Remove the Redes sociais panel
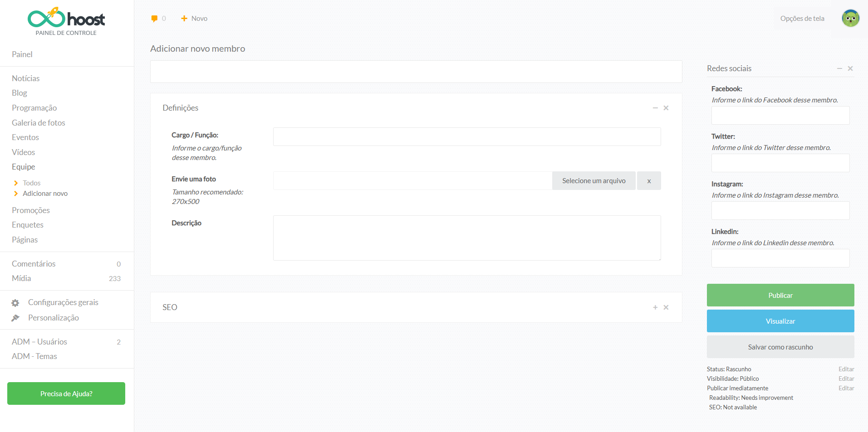The height and width of the screenshot is (432, 868). (850, 68)
